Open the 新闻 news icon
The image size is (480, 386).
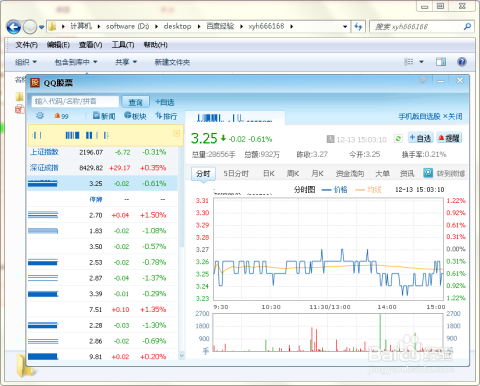(x=96, y=115)
